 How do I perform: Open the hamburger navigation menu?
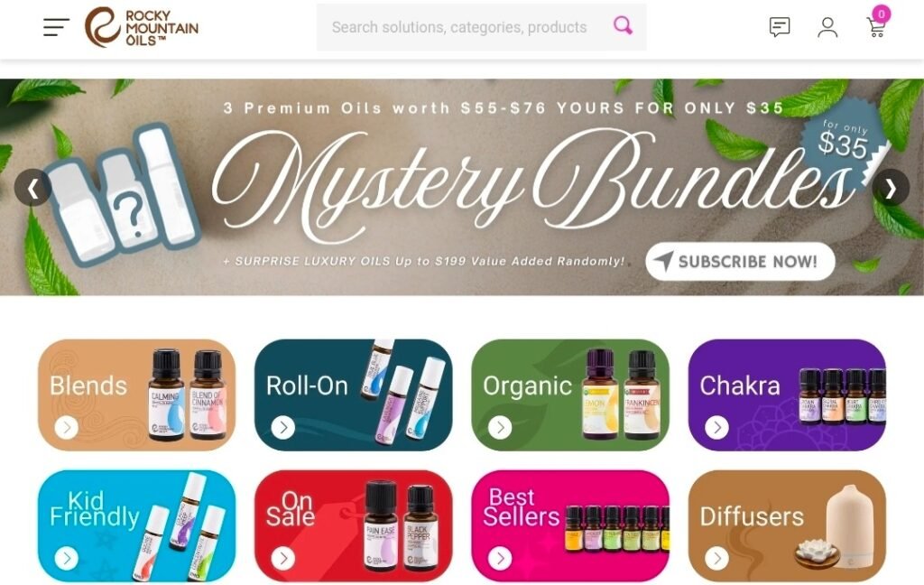pyautogui.click(x=56, y=27)
